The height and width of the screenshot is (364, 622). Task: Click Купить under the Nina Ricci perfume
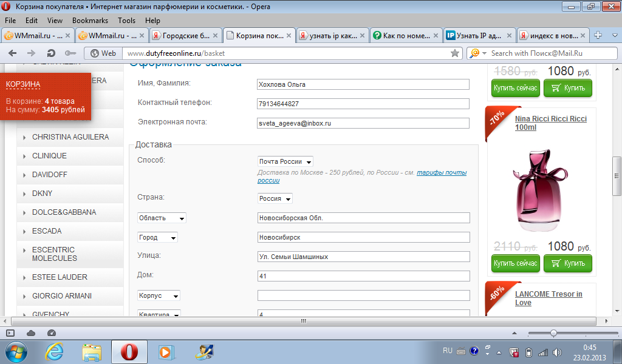click(568, 263)
